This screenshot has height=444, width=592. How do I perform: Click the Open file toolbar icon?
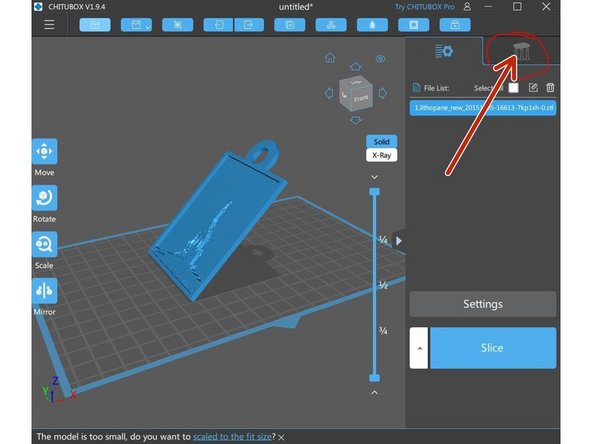click(x=95, y=25)
